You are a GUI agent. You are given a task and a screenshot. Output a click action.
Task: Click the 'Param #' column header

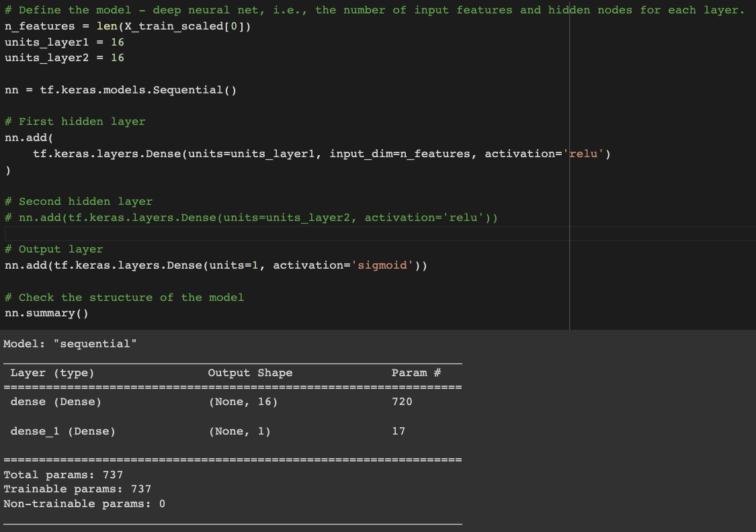point(416,373)
